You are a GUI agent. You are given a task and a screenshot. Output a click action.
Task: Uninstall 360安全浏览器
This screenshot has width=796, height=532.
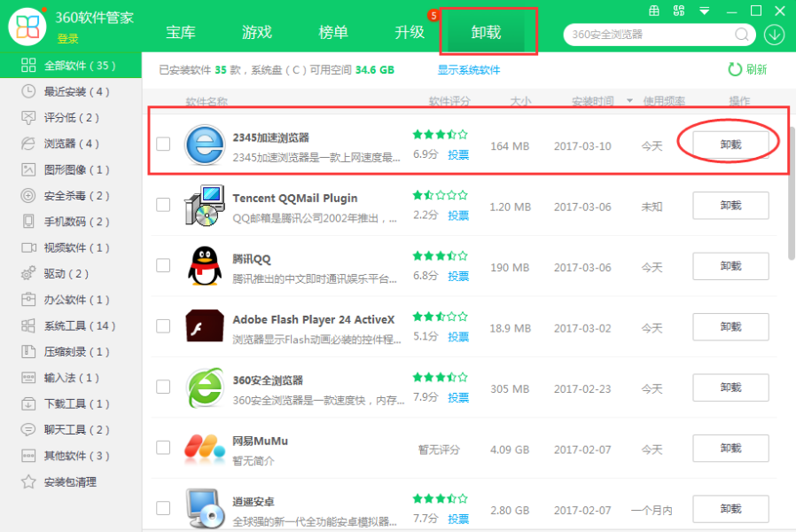point(730,387)
